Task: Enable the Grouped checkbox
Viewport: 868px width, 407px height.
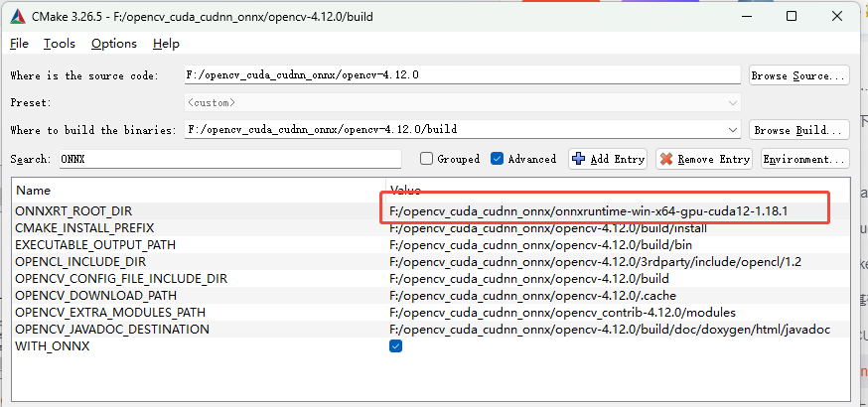Action: [x=427, y=159]
